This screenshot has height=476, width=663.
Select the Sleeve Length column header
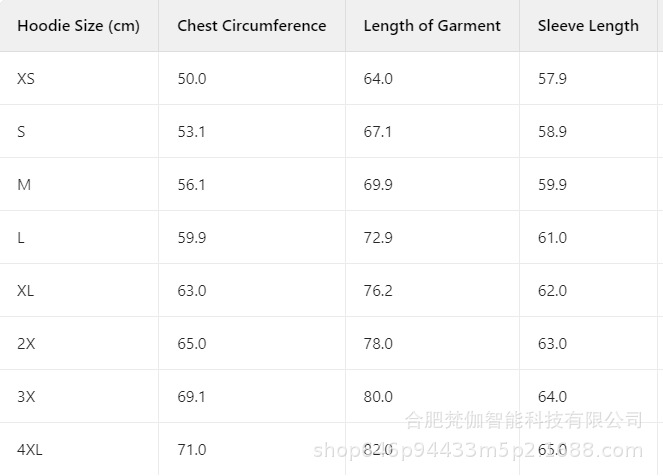[588, 26]
